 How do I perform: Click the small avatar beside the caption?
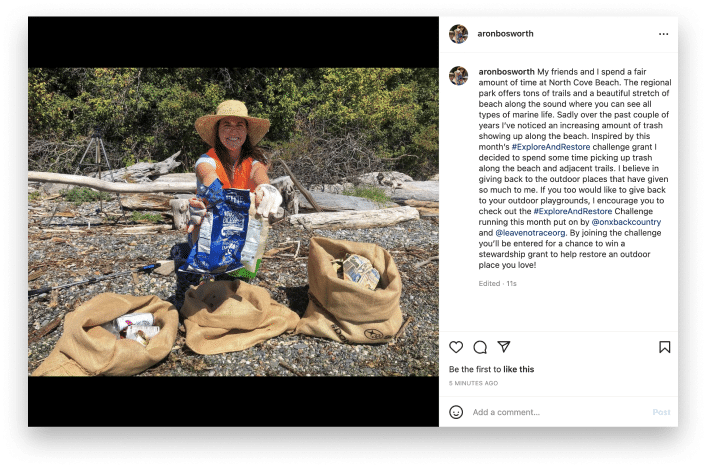point(458,76)
